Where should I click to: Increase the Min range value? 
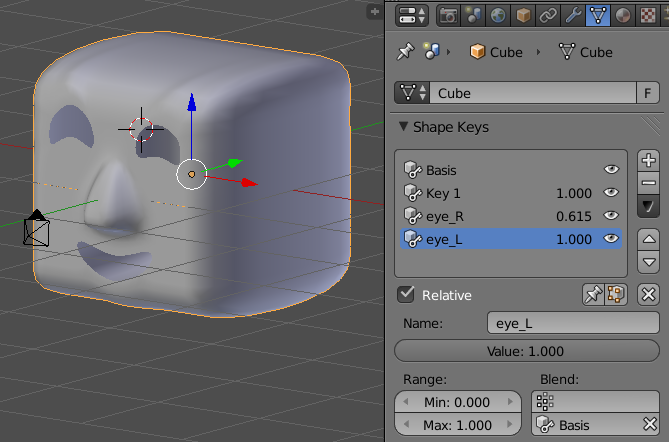pos(510,401)
